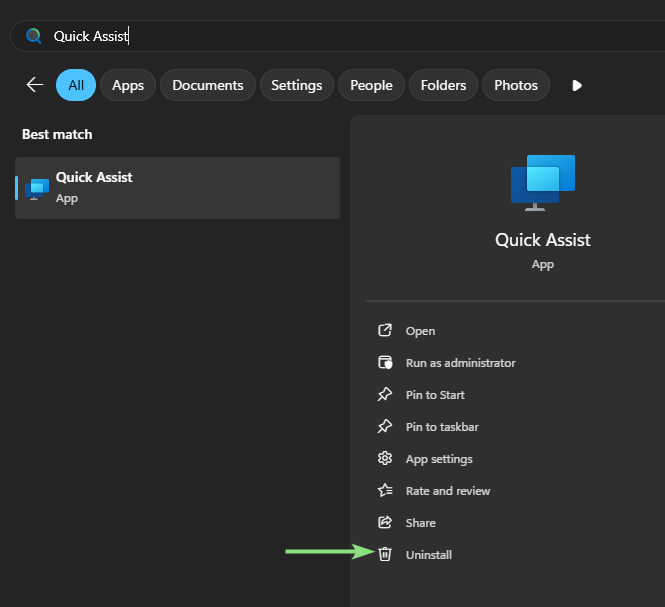Click the Pin to taskbar pin icon

pos(385,426)
